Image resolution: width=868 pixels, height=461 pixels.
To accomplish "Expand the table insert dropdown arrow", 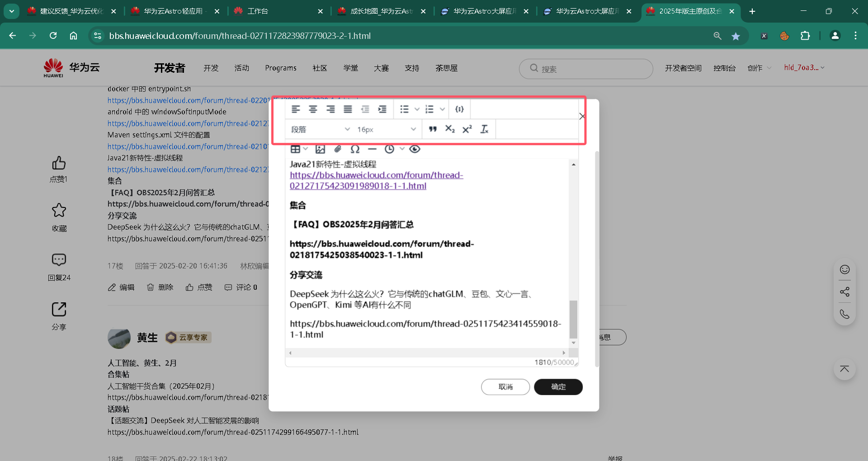I will pyautogui.click(x=306, y=149).
